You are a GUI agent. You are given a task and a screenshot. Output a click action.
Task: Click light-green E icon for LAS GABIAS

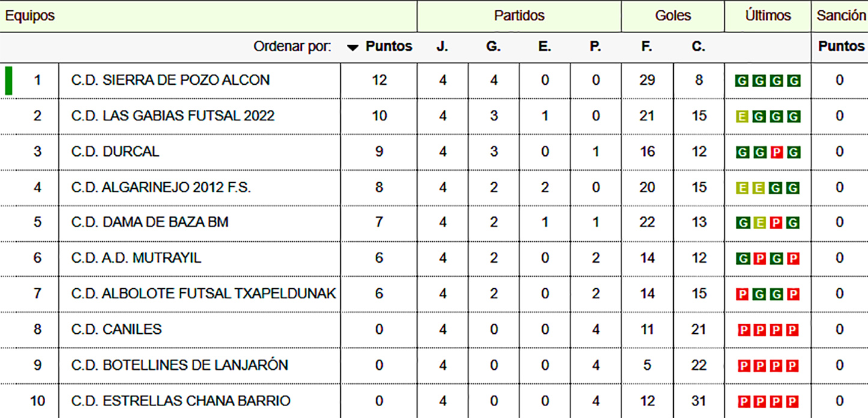[742, 117]
